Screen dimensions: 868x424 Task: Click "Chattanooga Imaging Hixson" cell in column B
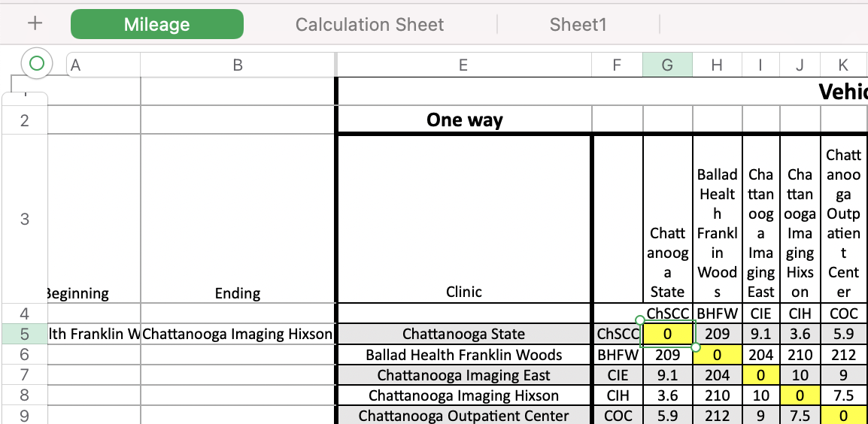(x=238, y=334)
